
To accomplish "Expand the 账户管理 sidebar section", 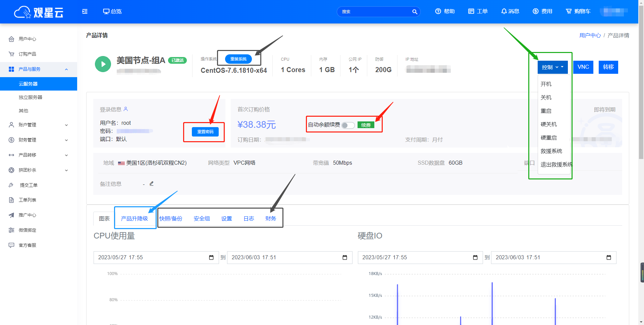I will 66,125.
